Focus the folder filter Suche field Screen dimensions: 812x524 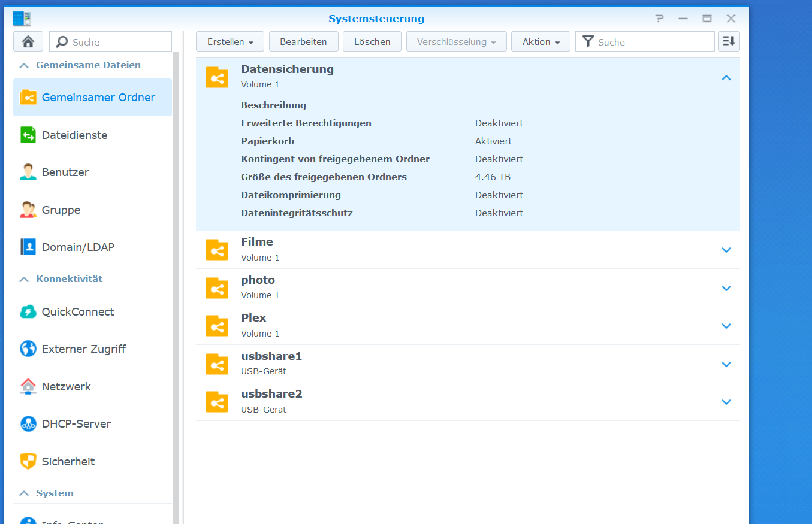(x=645, y=41)
